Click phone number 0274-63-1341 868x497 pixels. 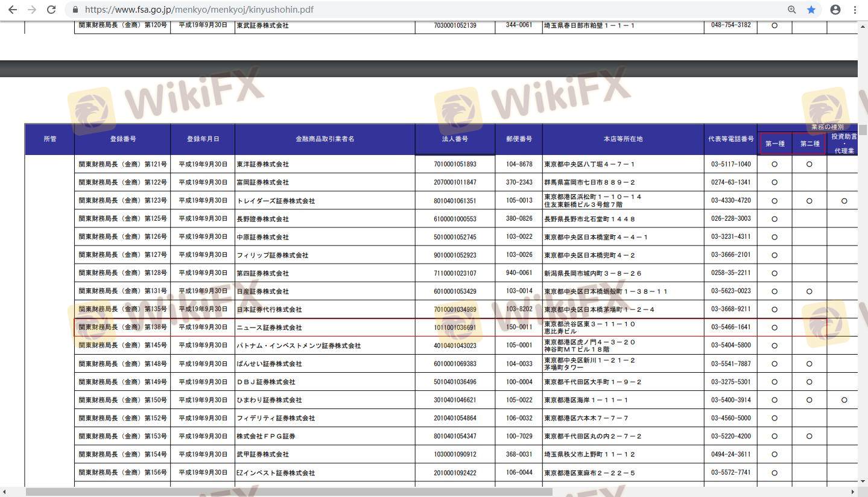(x=730, y=182)
